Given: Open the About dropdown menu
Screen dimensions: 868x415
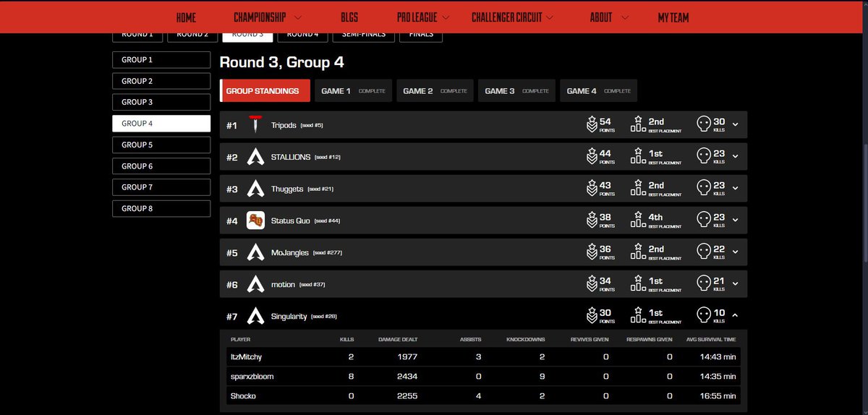Looking at the screenshot, I should [x=608, y=17].
